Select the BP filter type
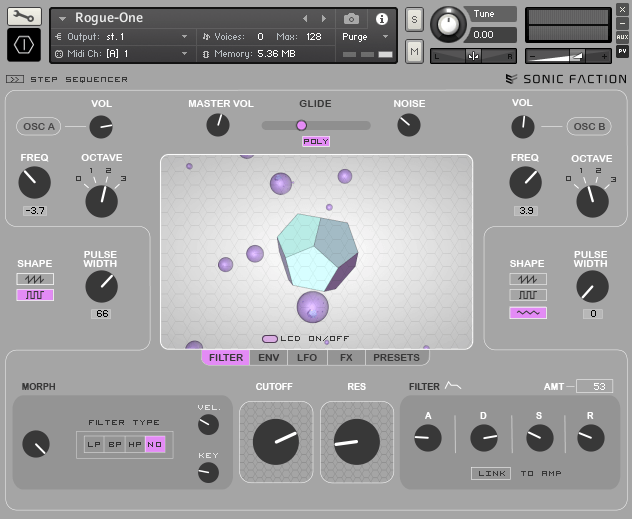 [x=115, y=444]
